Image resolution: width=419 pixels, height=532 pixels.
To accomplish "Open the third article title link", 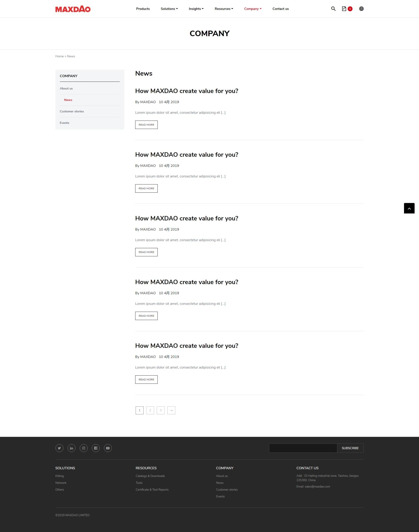I will [x=187, y=218].
